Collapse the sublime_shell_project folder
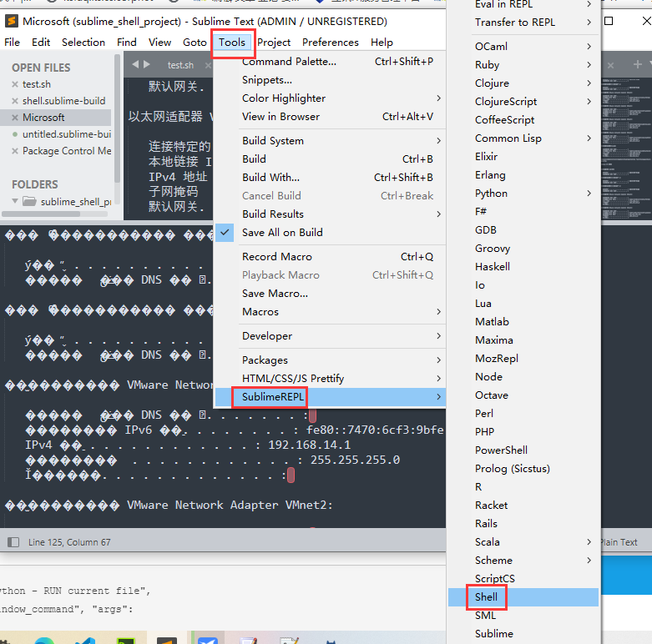Image resolution: width=652 pixels, height=644 pixels. [15, 201]
